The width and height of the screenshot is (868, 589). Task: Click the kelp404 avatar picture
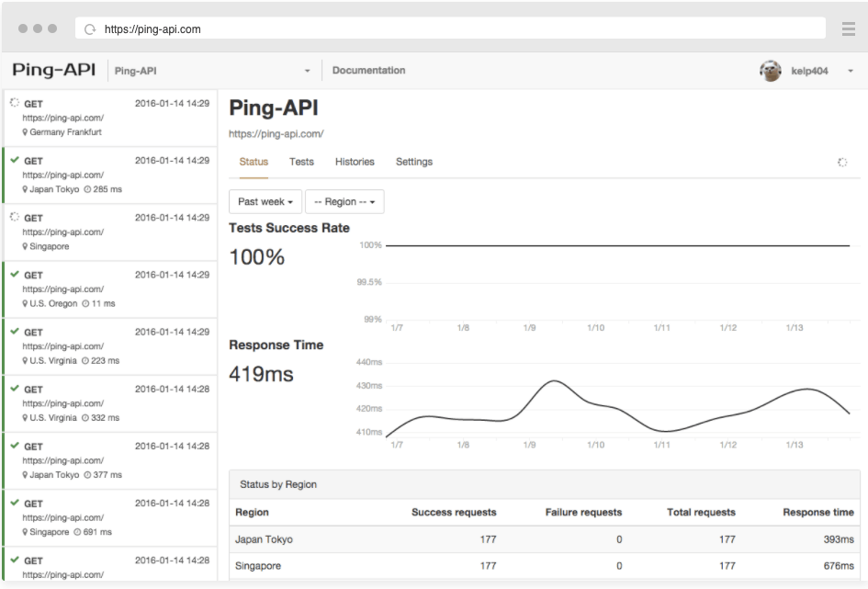pos(770,71)
